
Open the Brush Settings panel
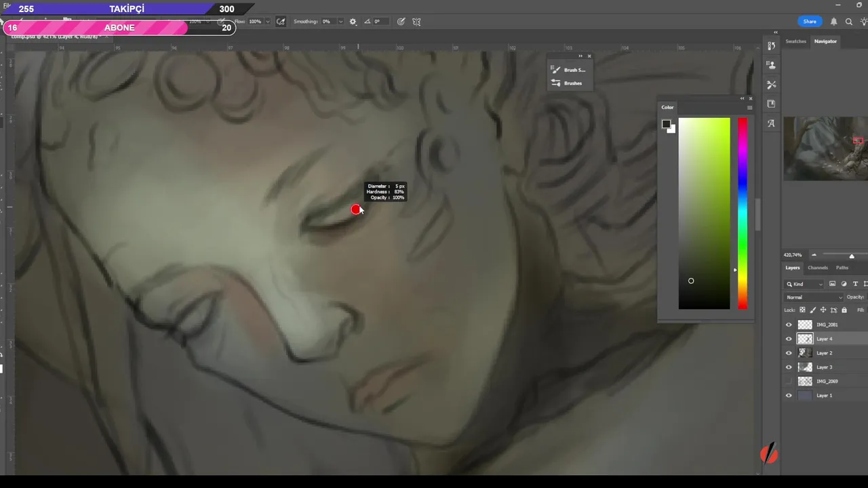coord(568,70)
